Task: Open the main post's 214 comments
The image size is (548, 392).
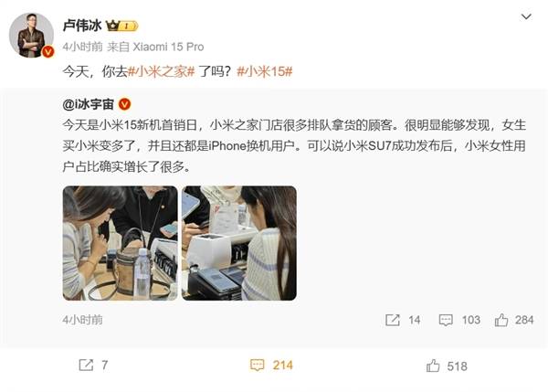Action: tap(257, 366)
